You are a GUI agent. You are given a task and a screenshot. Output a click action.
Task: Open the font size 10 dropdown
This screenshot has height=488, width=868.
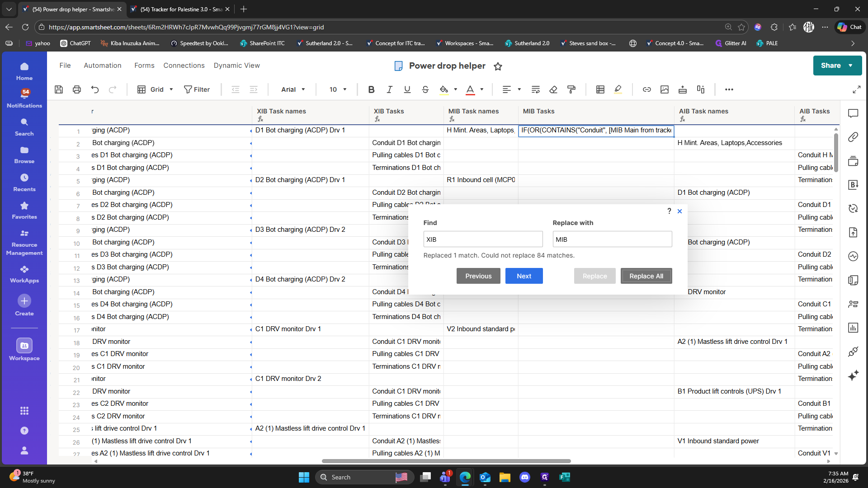(338, 89)
